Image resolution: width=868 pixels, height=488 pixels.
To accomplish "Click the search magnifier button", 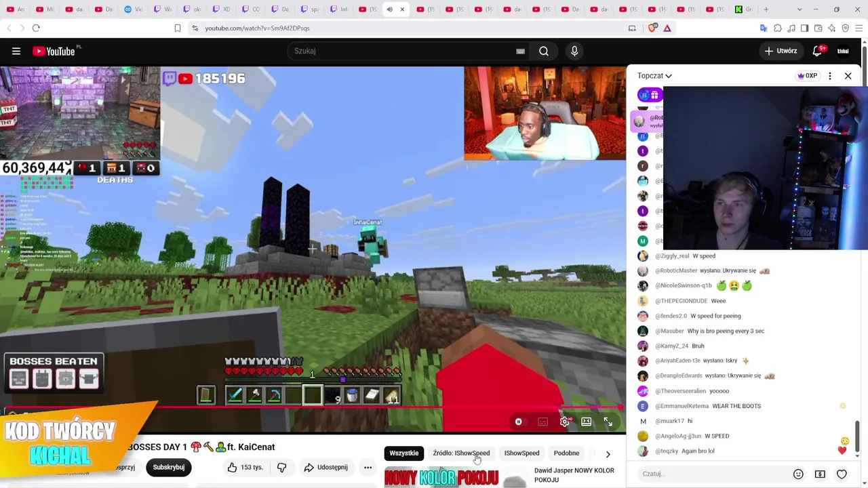I will click(x=544, y=51).
